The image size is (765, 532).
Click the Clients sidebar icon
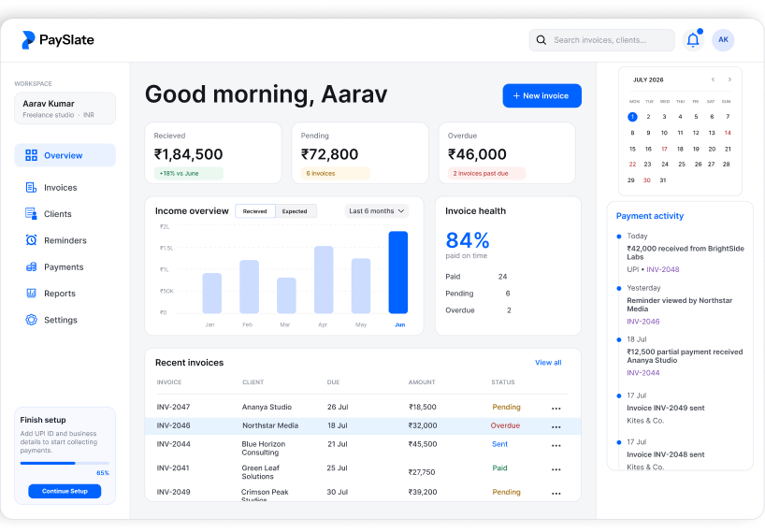31,213
